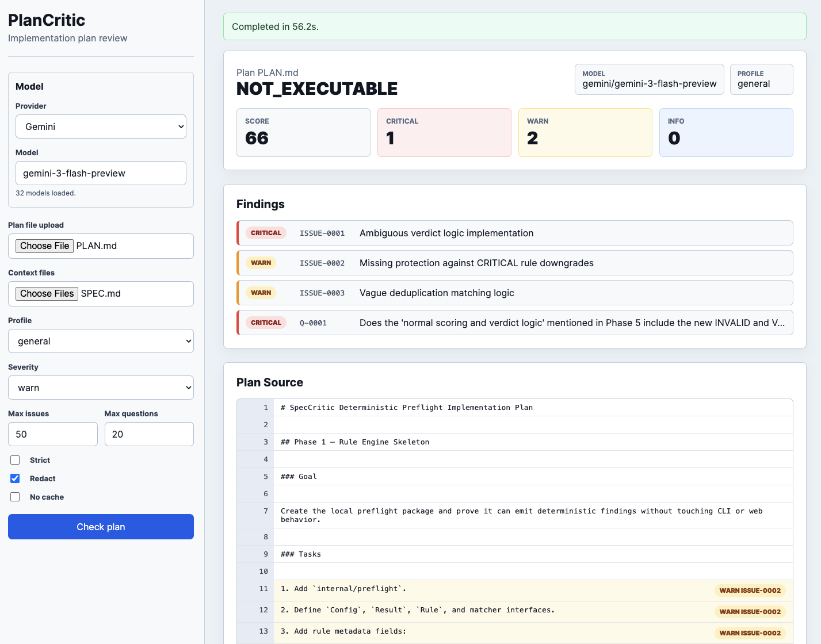This screenshot has width=821, height=644.
Task: Click the Max issues field
Action: click(x=53, y=434)
